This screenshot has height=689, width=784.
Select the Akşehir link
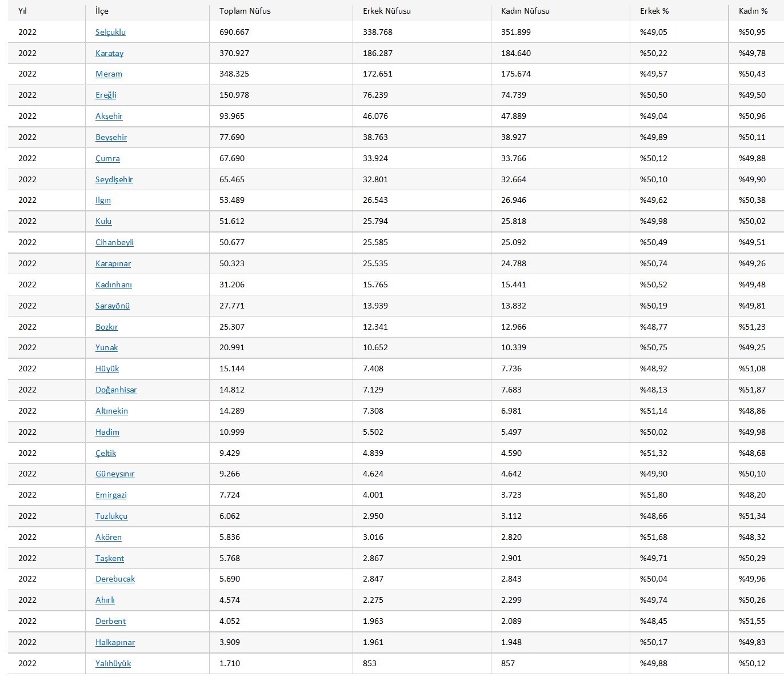point(109,116)
